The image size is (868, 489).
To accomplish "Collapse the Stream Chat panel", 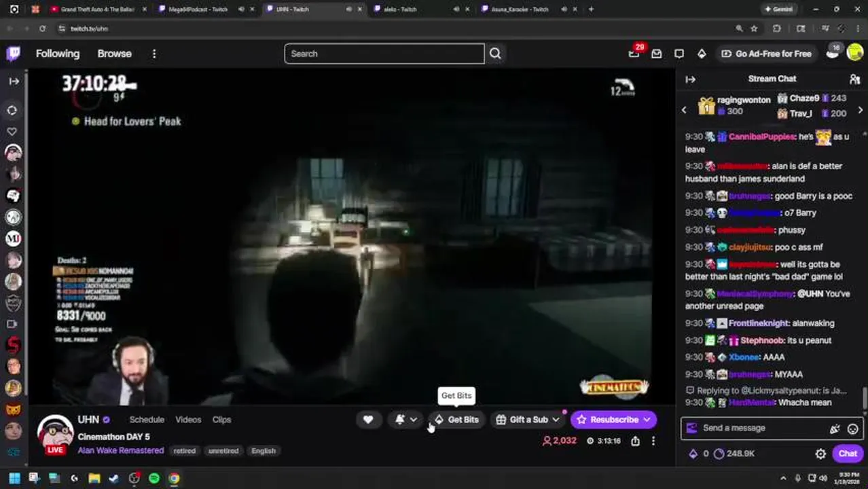I will 691,79.
